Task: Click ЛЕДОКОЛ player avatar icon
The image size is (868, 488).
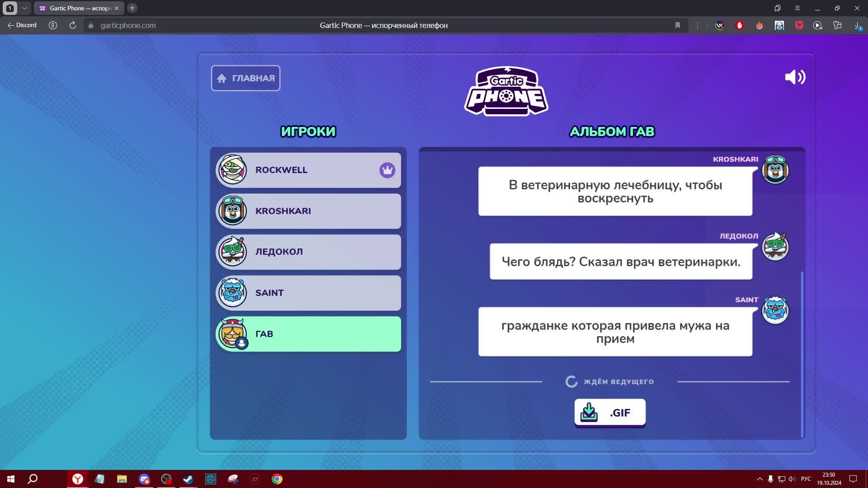Action: (x=233, y=252)
